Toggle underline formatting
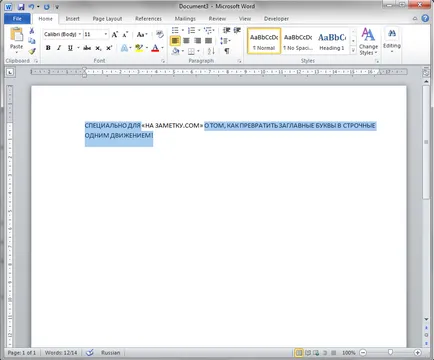Viewport: 434px width, 360px height. [x=70, y=48]
